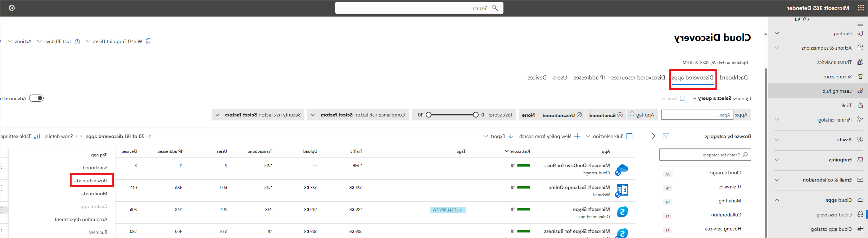Open the Select a query dropdown
868x238 pixels.
pos(712,98)
